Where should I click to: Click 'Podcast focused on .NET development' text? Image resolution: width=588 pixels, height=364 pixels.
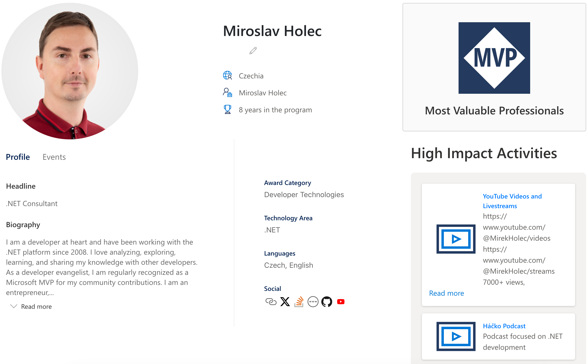pyautogui.click(x=522, y=342)
